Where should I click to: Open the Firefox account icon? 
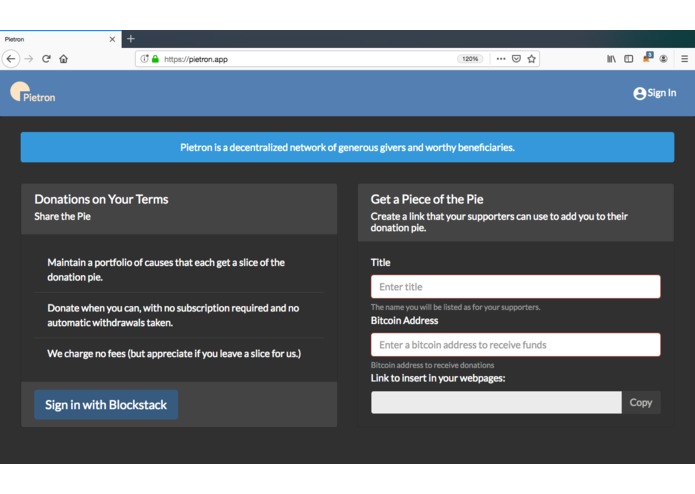click(x=664, y=59)
